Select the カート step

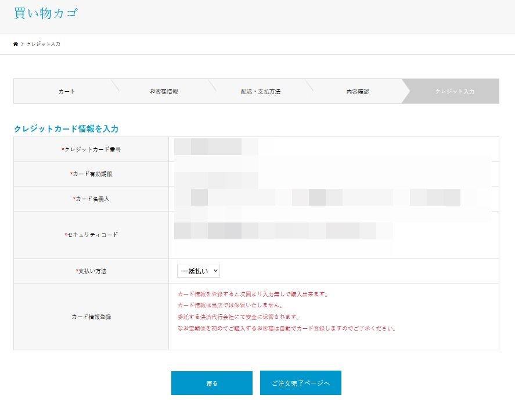(x=67, y=91)
